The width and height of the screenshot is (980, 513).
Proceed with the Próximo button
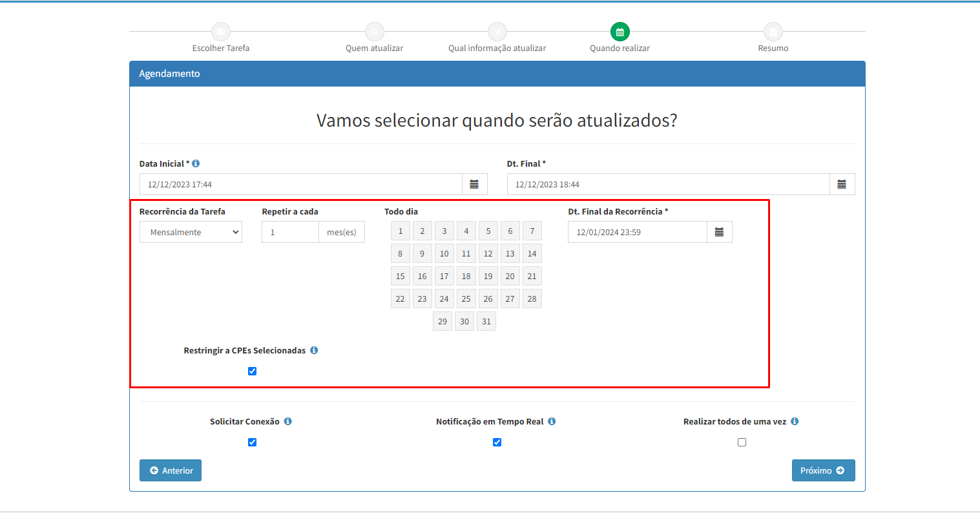click(x=824, y=470)
